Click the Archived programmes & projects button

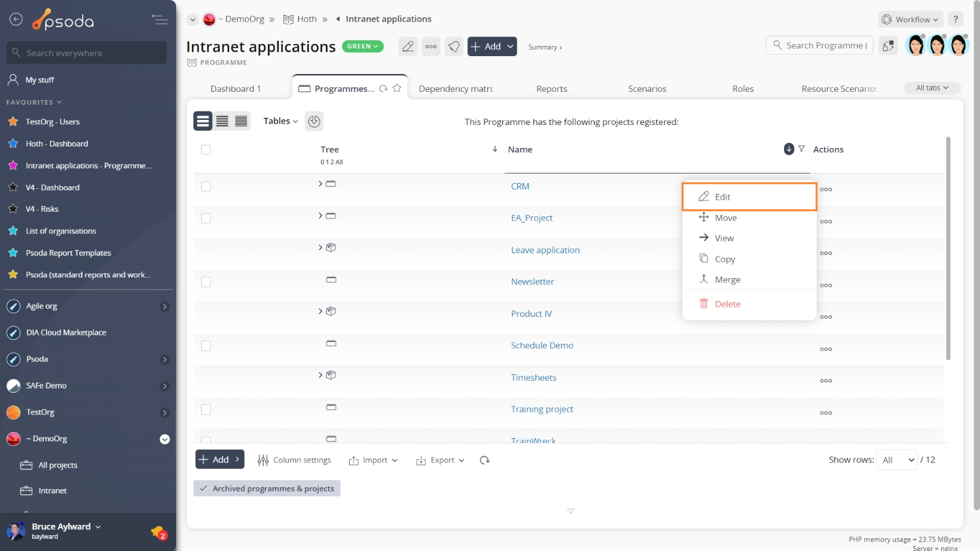pos(267,489)
